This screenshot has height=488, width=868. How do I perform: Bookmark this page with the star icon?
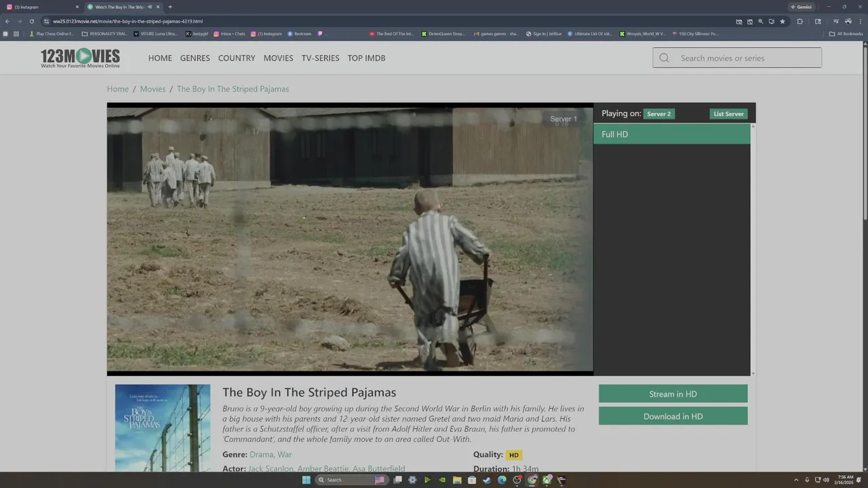[x=783, y=21]
